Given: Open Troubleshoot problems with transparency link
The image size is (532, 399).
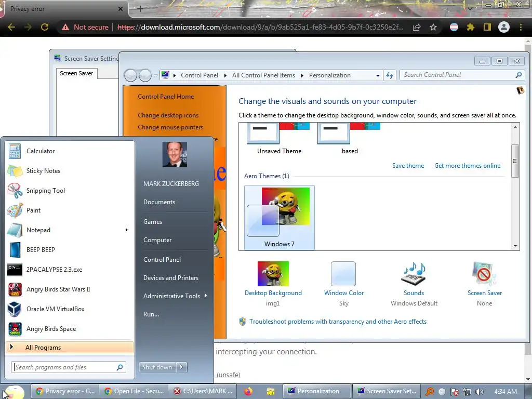Looking at the screenshot, I should coord(338,322).
